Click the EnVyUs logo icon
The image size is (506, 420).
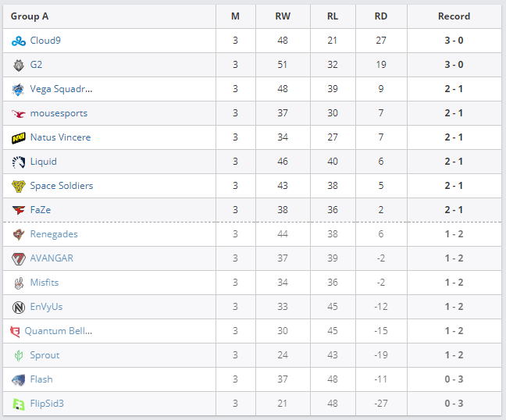[x=19, y=307]
